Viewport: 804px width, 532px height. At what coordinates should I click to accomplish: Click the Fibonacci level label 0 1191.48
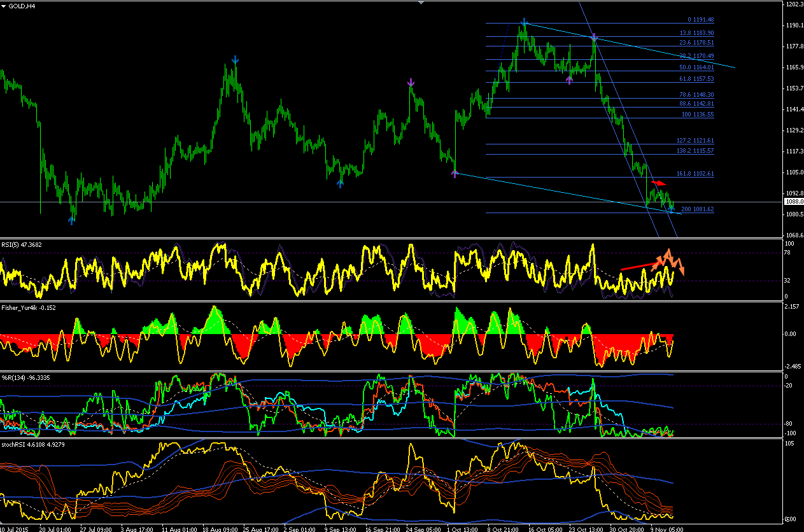[700, 20]
